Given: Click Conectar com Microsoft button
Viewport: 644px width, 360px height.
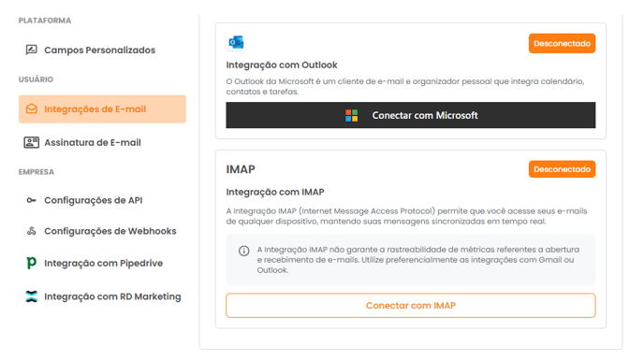Looking at the screenshot, I should [x=411, y=115].
